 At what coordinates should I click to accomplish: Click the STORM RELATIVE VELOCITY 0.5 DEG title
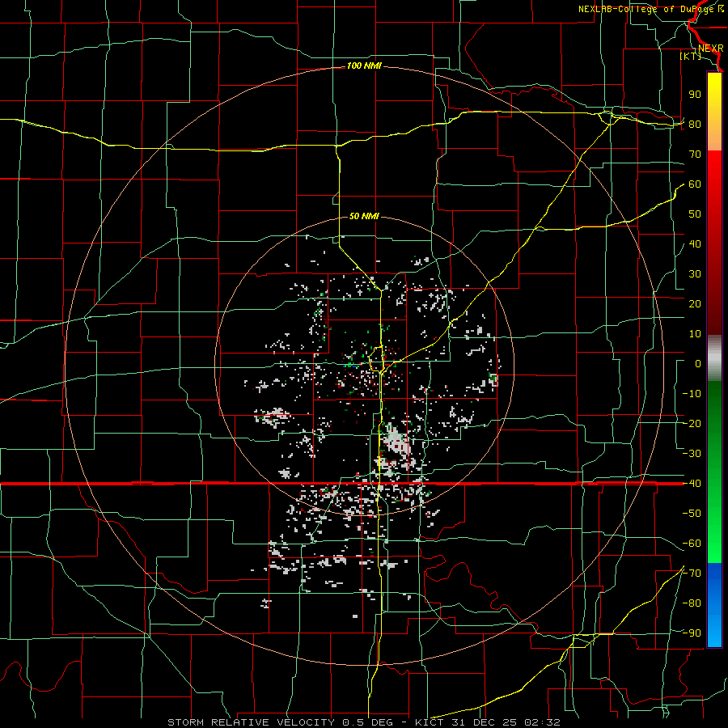pos(280,722)
